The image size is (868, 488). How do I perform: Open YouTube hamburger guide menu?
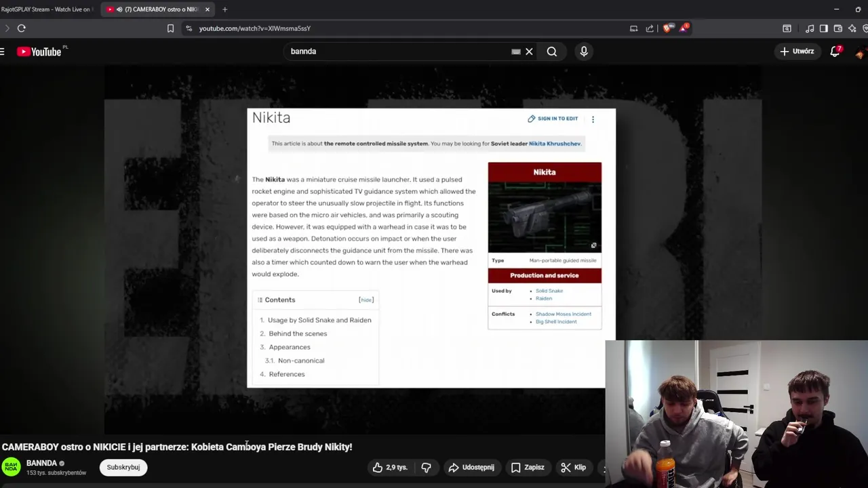(3, 52)
